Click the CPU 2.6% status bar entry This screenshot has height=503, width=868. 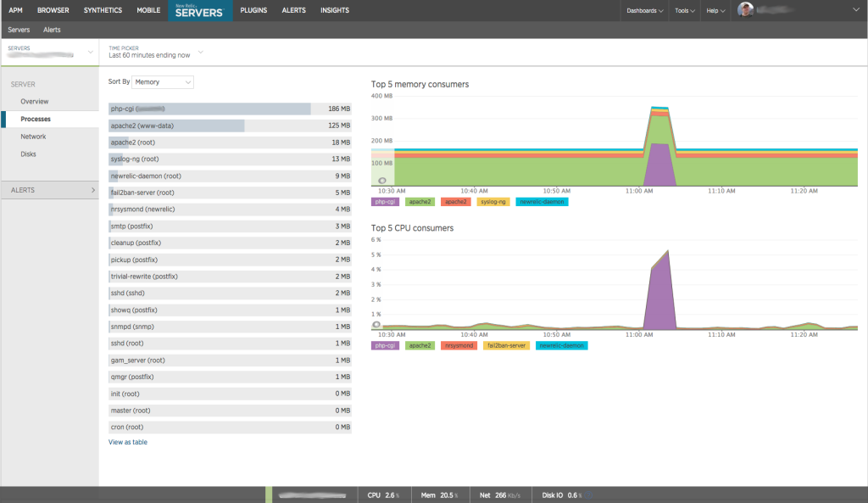click(x=384, y=495)
